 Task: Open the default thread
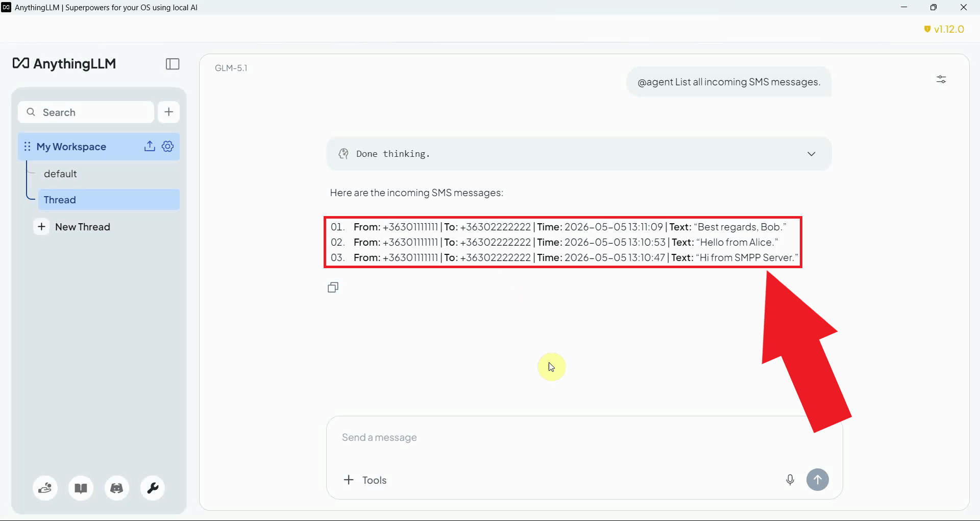(x=60, y=174)
